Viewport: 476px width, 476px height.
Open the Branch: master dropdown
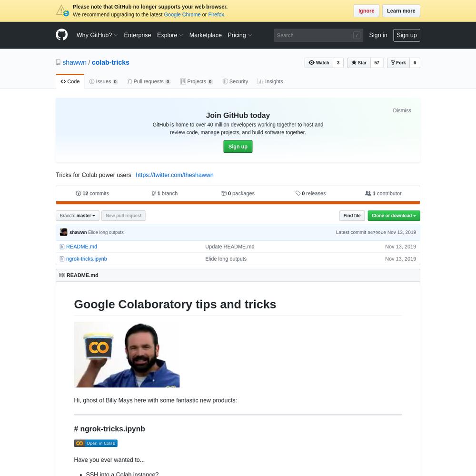tap(78, 216)
